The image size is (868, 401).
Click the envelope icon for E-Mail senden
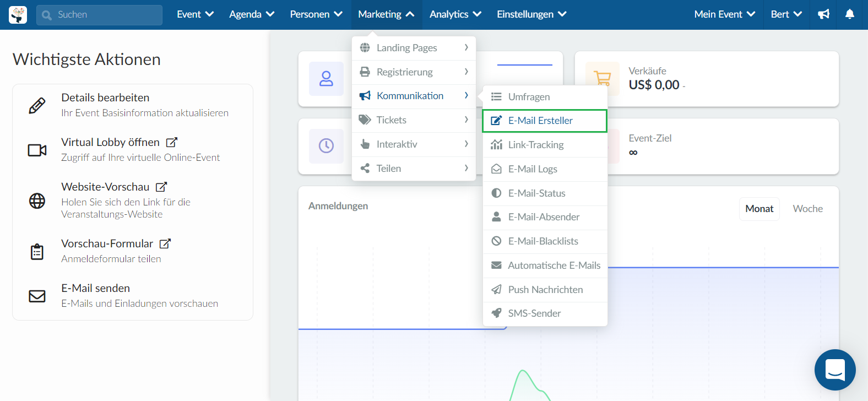37,296
